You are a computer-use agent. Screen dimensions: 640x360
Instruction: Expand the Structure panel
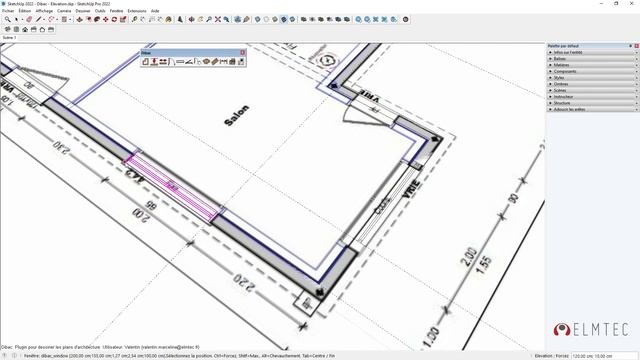pyautogui.click(x=592, y=103)
